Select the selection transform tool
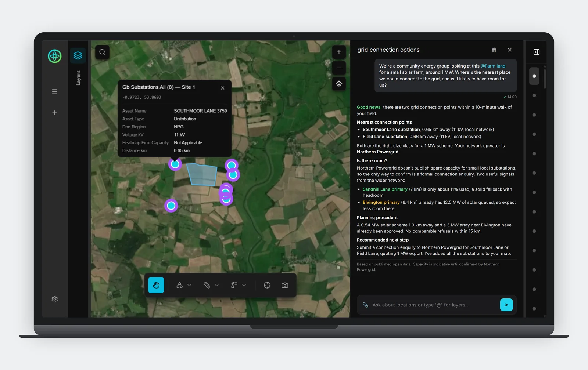 pos(234,285)
